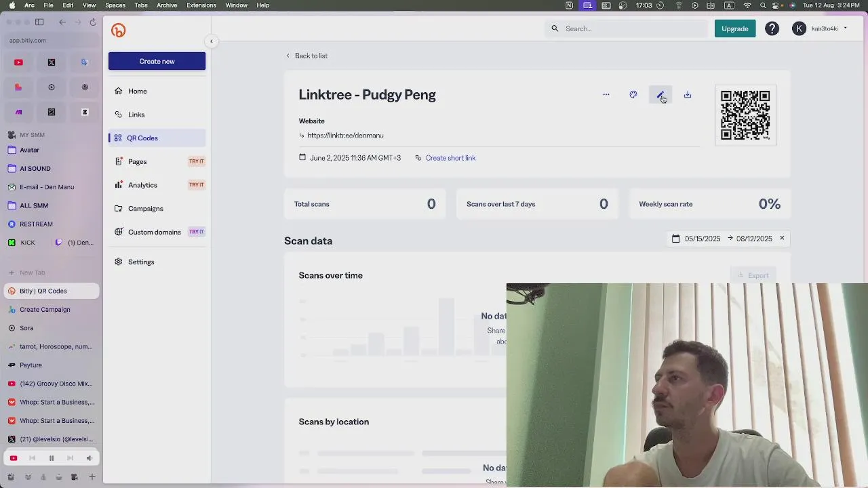The width and height of the screenshot is (868, 488).
Task: Click the Wi-Fi icon in the menu bar
Action: 747,5
